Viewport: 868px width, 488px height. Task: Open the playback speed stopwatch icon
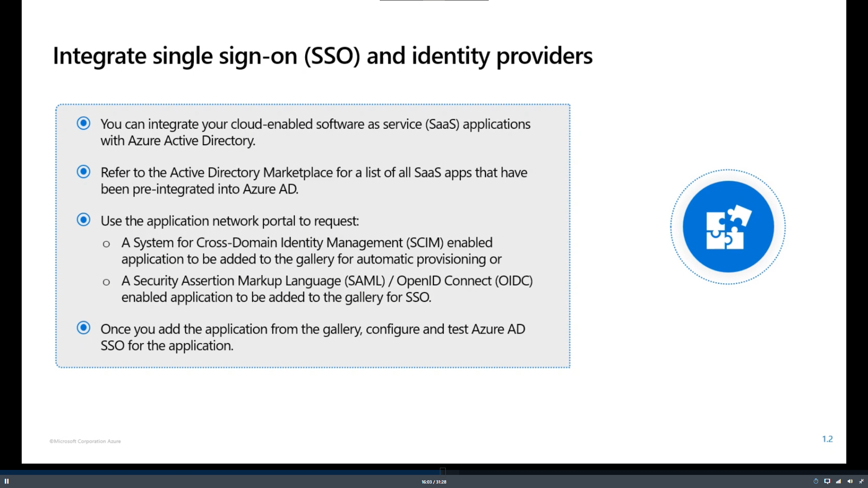pos(816,481)
